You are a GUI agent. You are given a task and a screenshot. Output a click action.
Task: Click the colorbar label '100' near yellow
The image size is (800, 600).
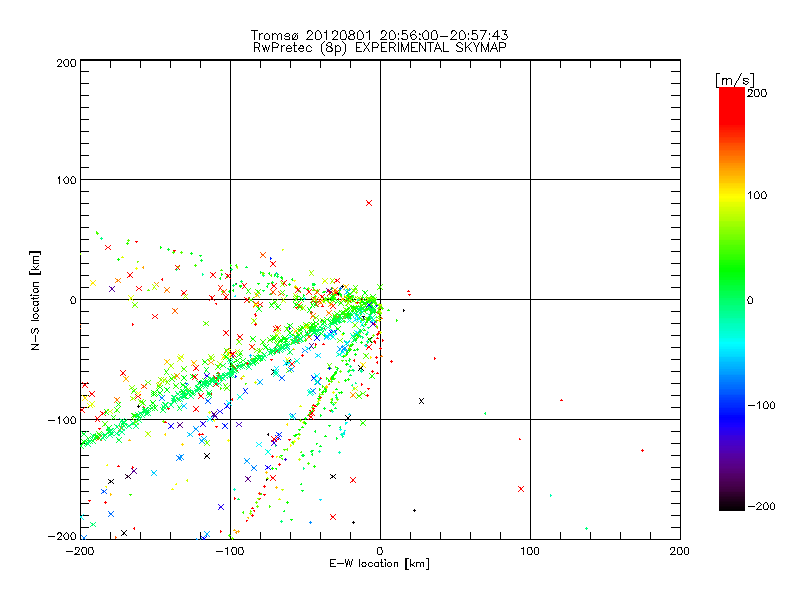point(757,195)
